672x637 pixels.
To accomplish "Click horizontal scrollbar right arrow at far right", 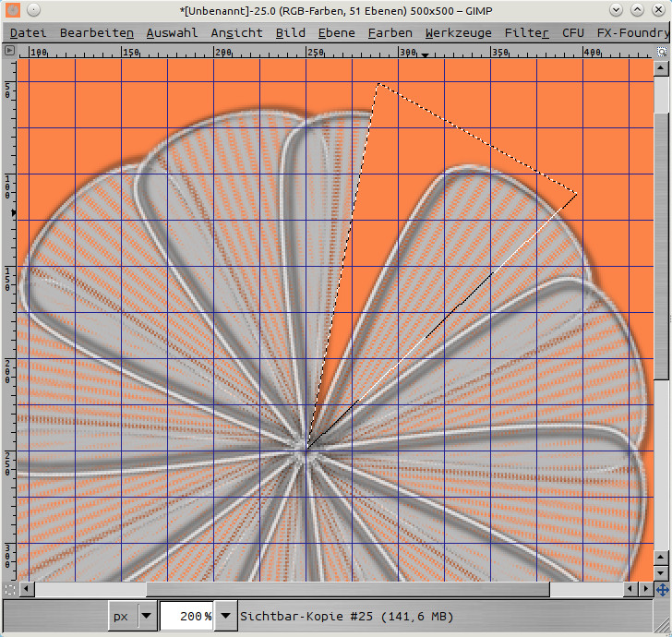I will [x=645, y=588].
